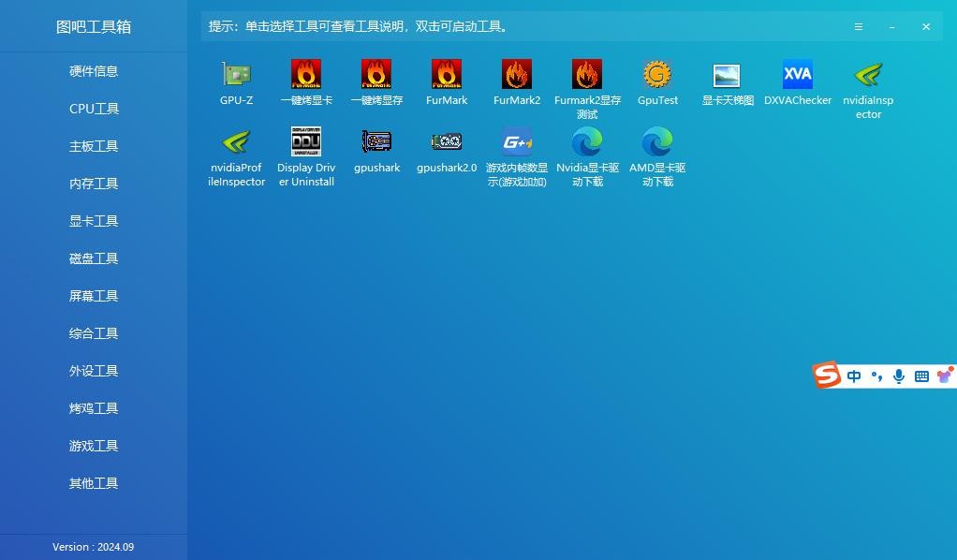Select the 游戏内帧数显示 G+ icon
Viewport: 957px width, 560px height.
point(517,141)
